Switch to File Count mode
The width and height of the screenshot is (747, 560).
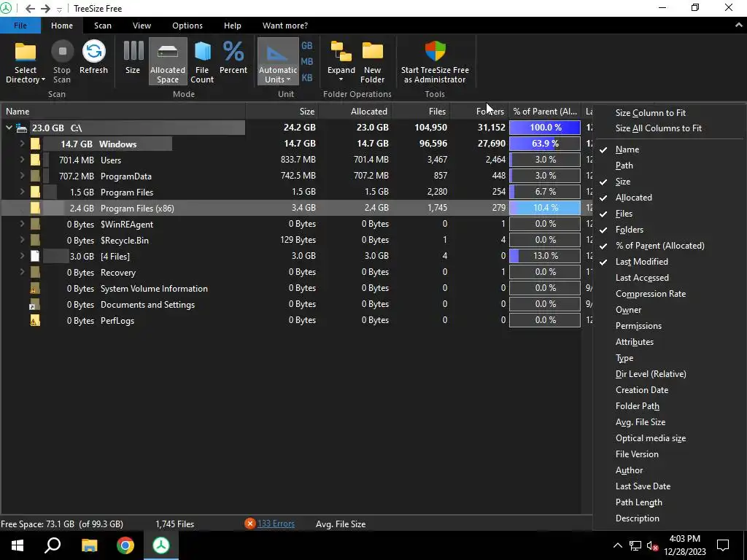(x=202, y=62)
